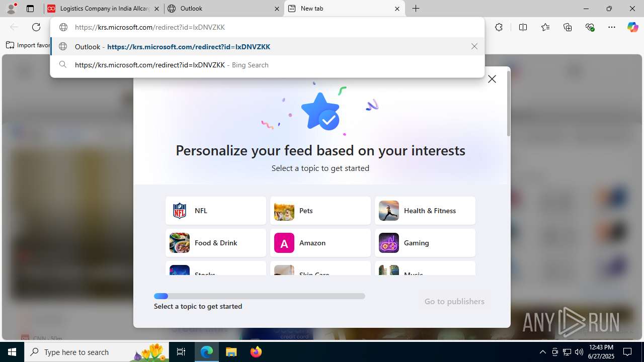Select the NFL topic card

(x=216, y=211)
